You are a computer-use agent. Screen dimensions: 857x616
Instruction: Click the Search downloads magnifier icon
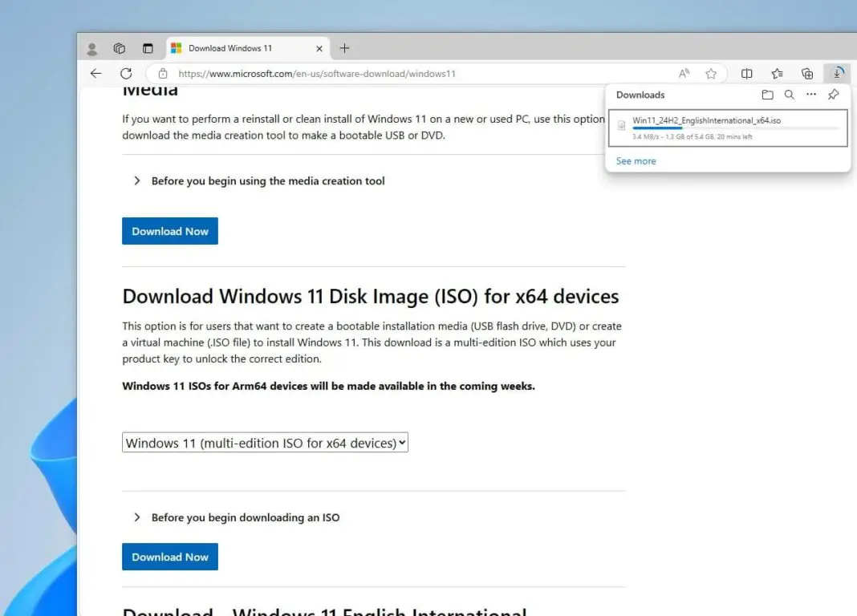[x=789, y=95]
